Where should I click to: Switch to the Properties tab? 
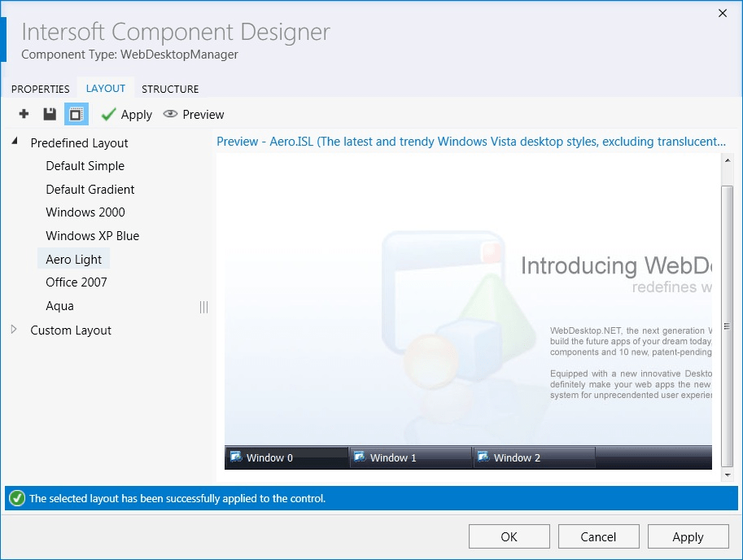41,89
